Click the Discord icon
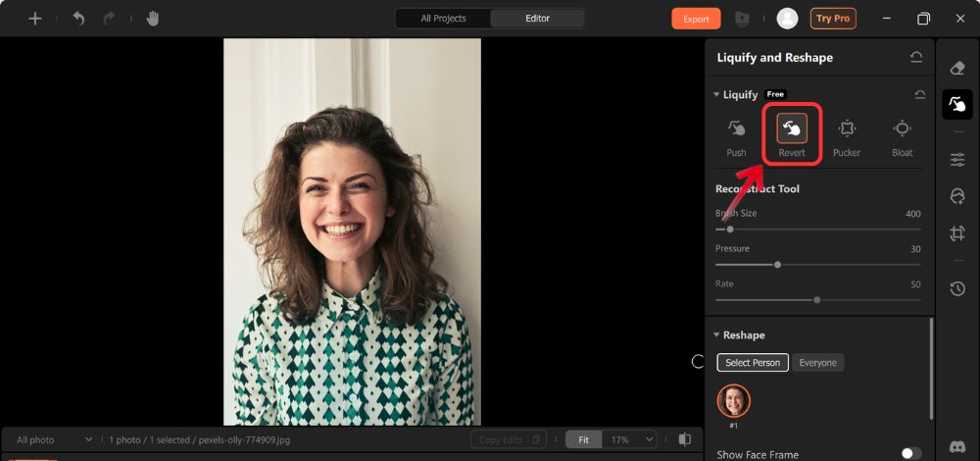 pos(957,447)
